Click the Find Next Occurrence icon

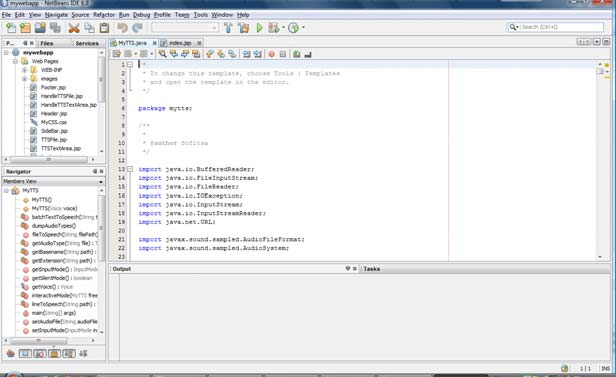pos(185,54)
